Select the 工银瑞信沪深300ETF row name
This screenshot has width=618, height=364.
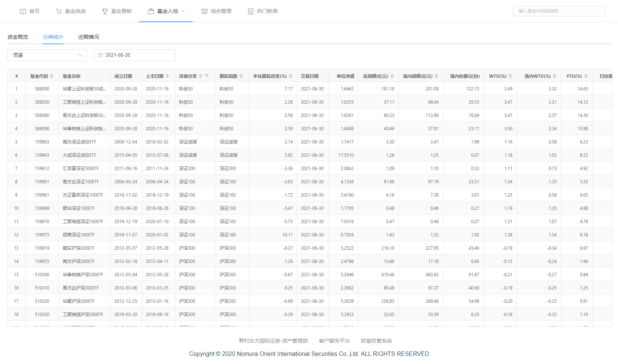83,315
